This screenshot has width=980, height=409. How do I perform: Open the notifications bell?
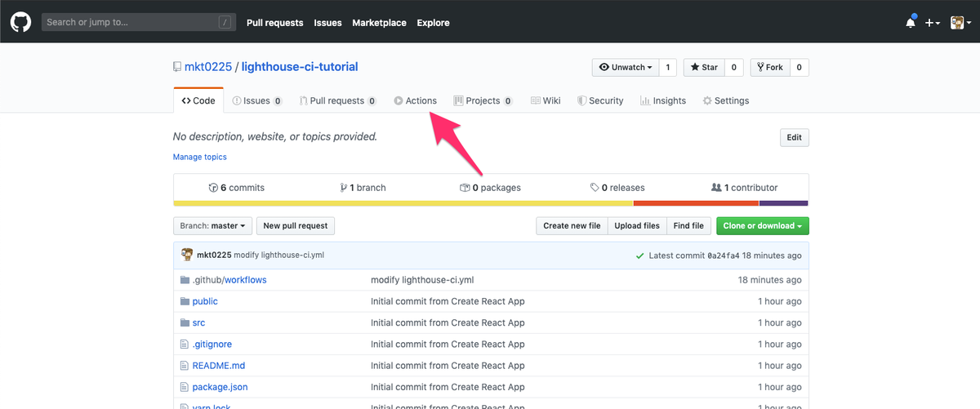tap(911, 23)
